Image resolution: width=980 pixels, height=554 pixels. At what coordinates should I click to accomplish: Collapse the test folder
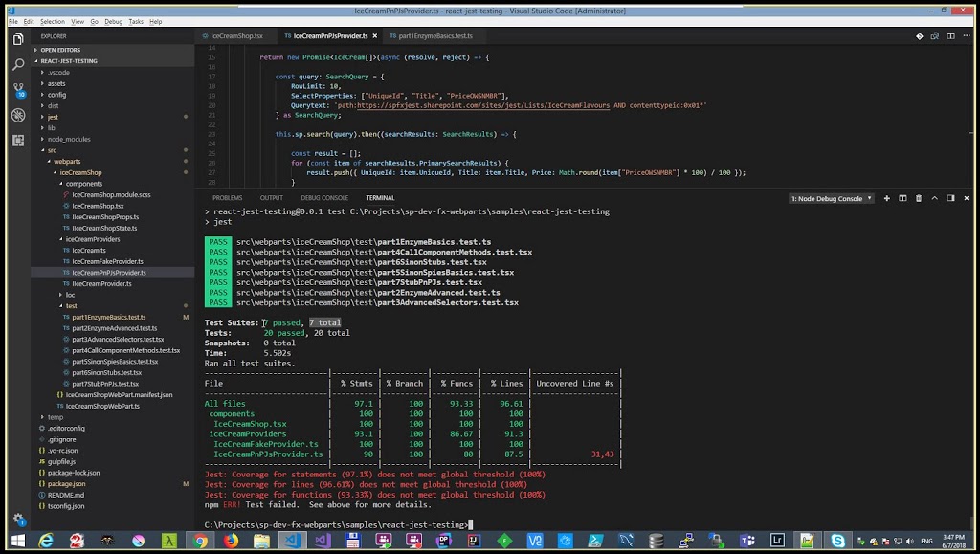(x=71, y=306)
